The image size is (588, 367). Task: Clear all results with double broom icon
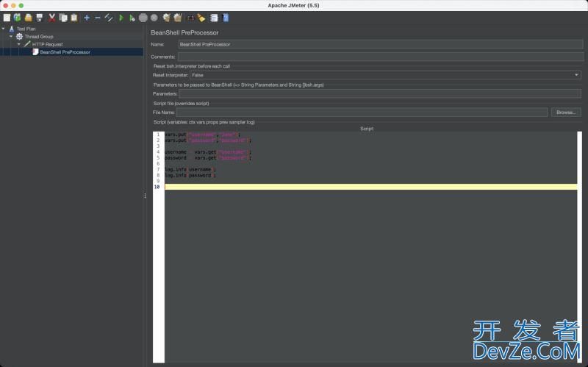click(178, 18)
